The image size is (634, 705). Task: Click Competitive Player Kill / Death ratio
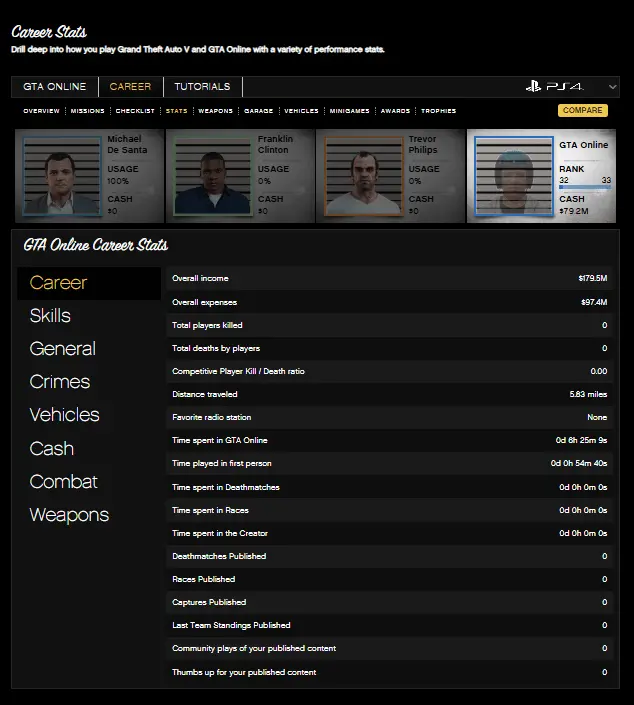pyautogui.click(x=238, y=371)
